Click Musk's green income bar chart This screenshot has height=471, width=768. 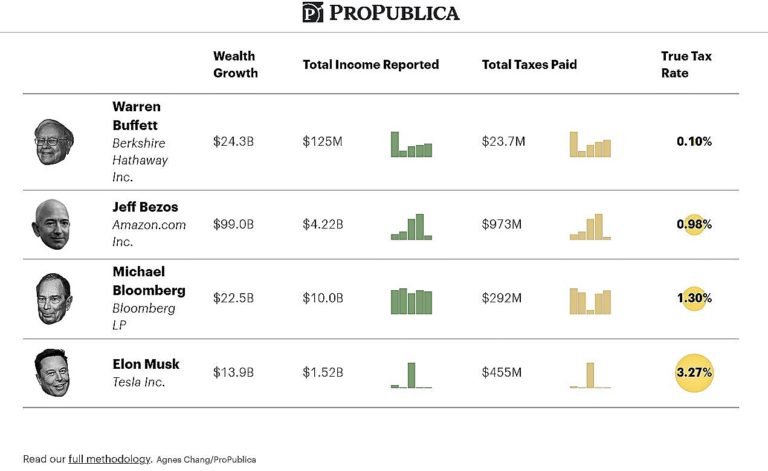click(411, 375)
